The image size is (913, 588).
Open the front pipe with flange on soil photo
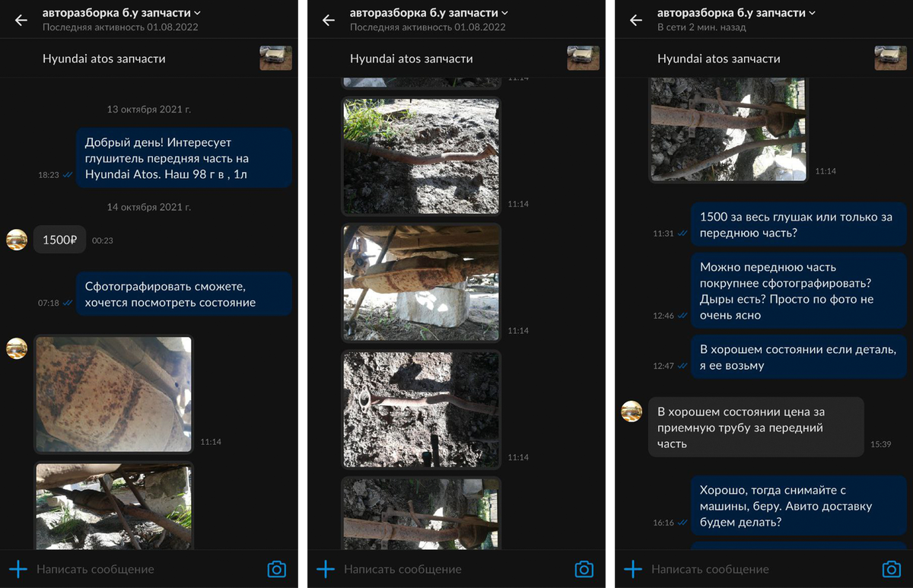tap(421, 409)
